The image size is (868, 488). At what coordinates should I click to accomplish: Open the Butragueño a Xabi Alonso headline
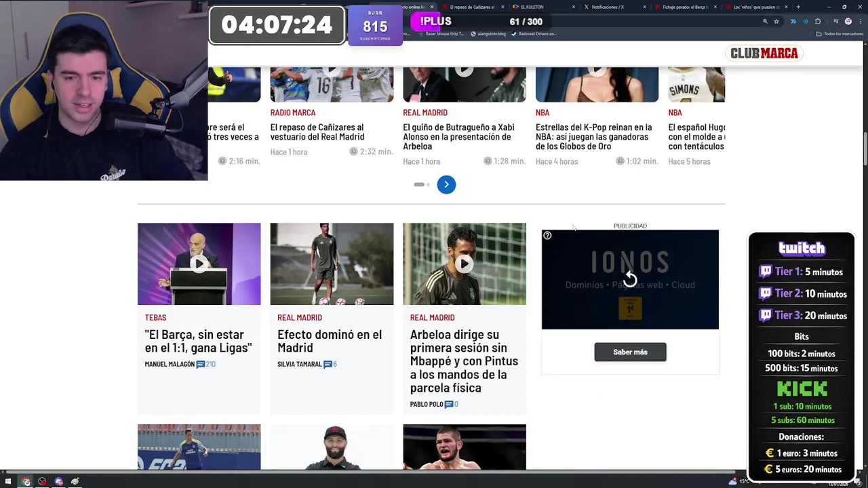point(458,137)
